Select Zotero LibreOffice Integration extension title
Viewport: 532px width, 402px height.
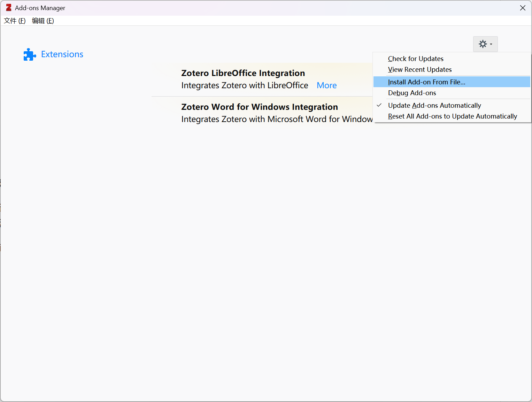tap(243, 73)
